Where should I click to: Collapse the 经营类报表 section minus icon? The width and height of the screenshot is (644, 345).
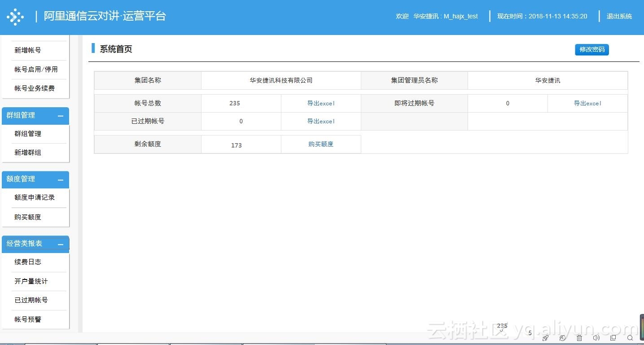coord(61,245)
